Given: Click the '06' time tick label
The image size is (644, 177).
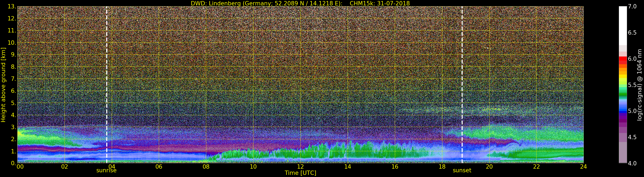Looking at the screenshot, I should tap(159, 166).
